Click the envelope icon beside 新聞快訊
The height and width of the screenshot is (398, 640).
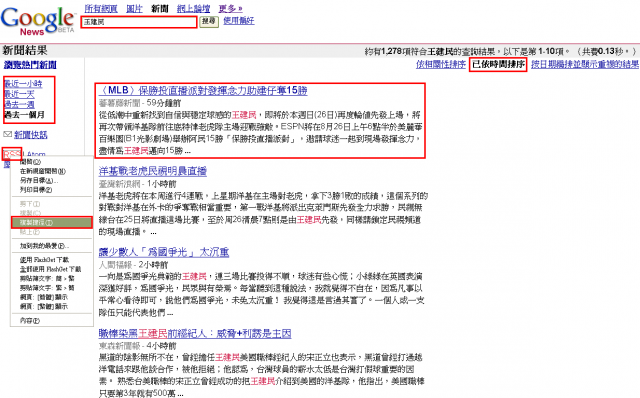7,134
